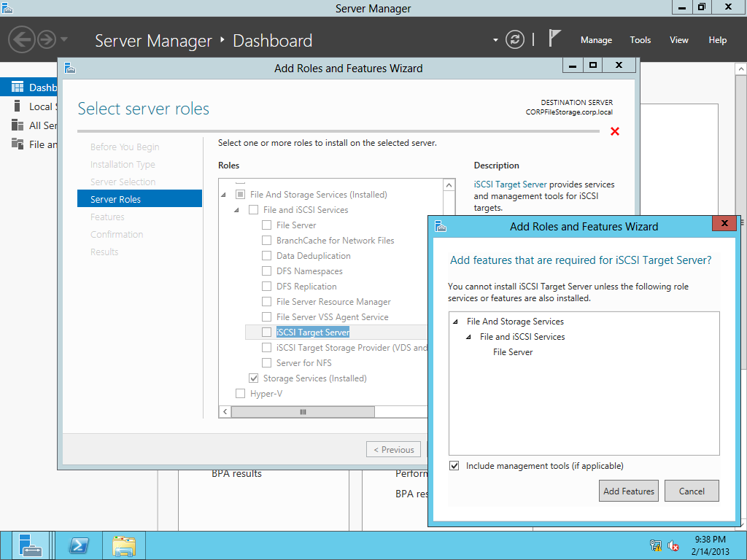Screen dimensions: 747x560
Task: Click the muted volume icon in system tray
Action: click(673, 545)
